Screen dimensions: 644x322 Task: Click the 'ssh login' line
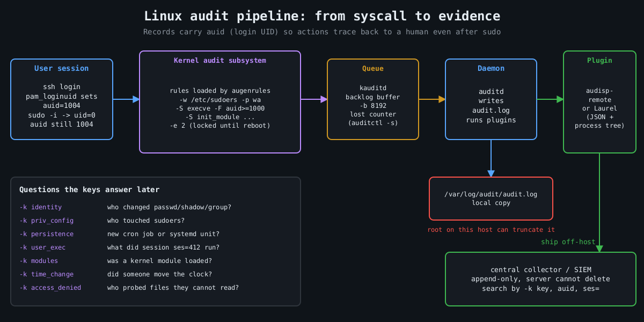62,87
